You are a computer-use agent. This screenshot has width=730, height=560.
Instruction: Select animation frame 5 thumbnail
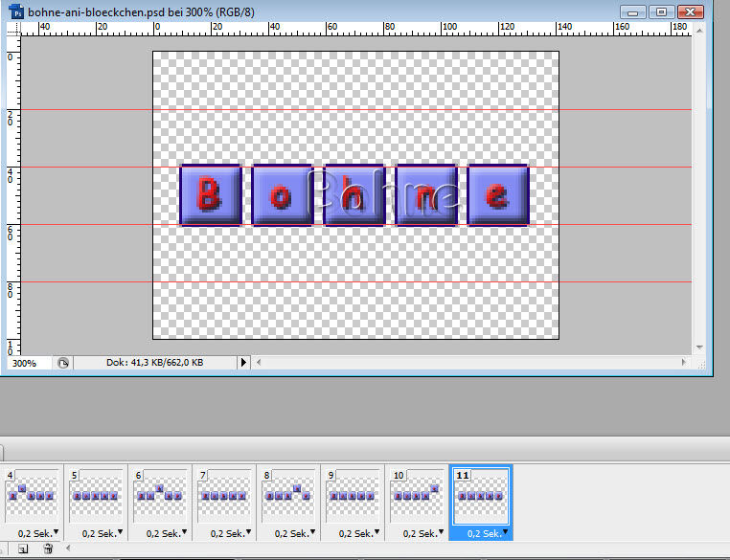[x=96, y=495]
